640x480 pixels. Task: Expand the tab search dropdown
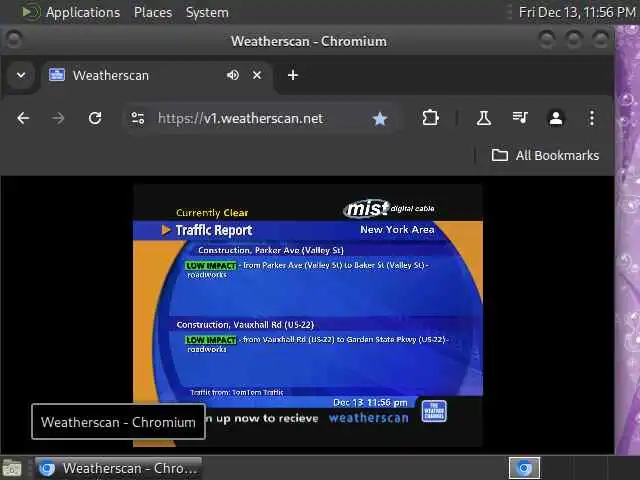[21, 75]
